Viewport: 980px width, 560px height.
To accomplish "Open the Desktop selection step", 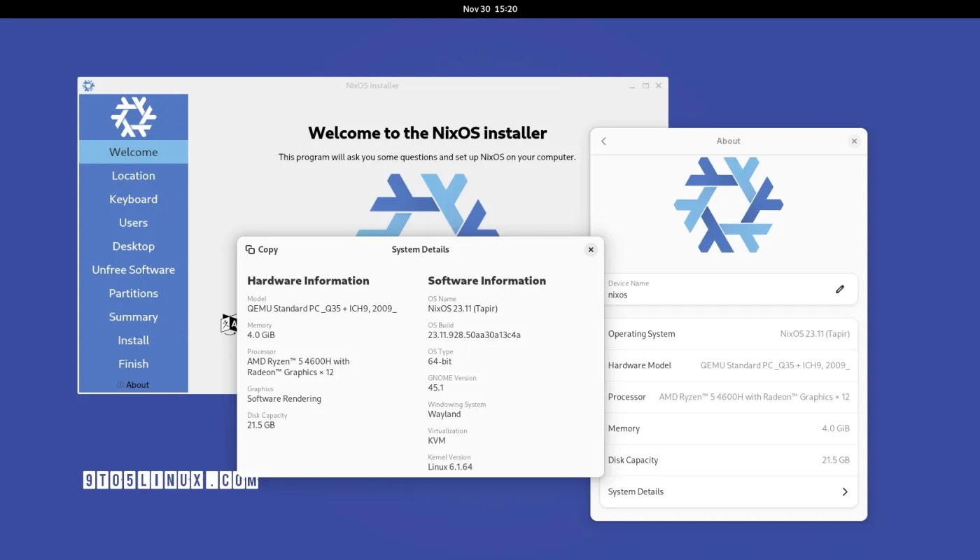I will coord(133,246).
